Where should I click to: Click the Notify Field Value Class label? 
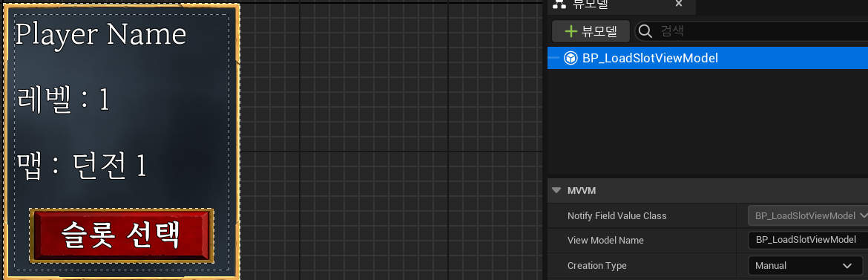point(617,215)
